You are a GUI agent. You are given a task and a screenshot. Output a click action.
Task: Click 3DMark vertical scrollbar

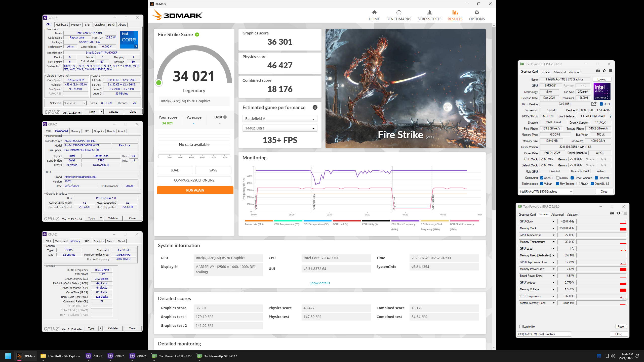coord(494,118)
